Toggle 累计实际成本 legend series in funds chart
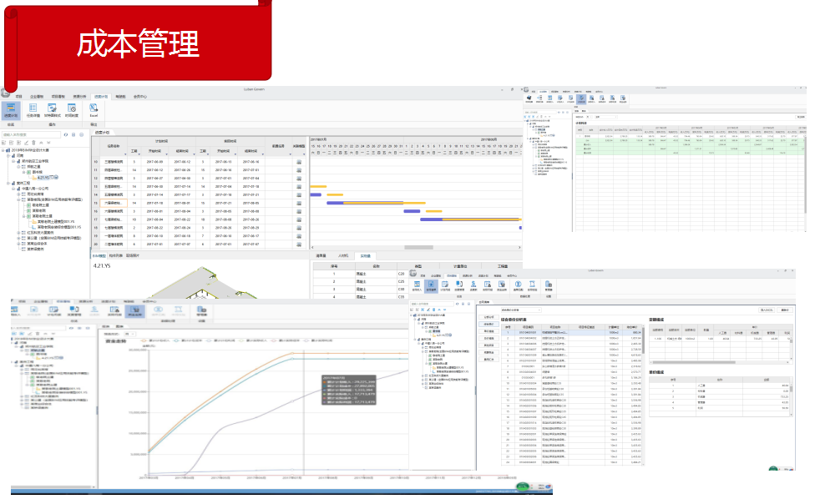The image size is (815, 504). [x=286, y=340]
